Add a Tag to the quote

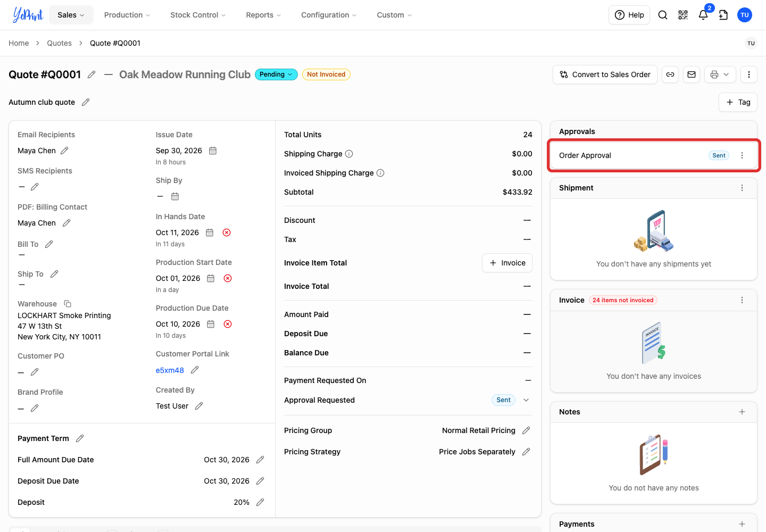tap(738, 102)
